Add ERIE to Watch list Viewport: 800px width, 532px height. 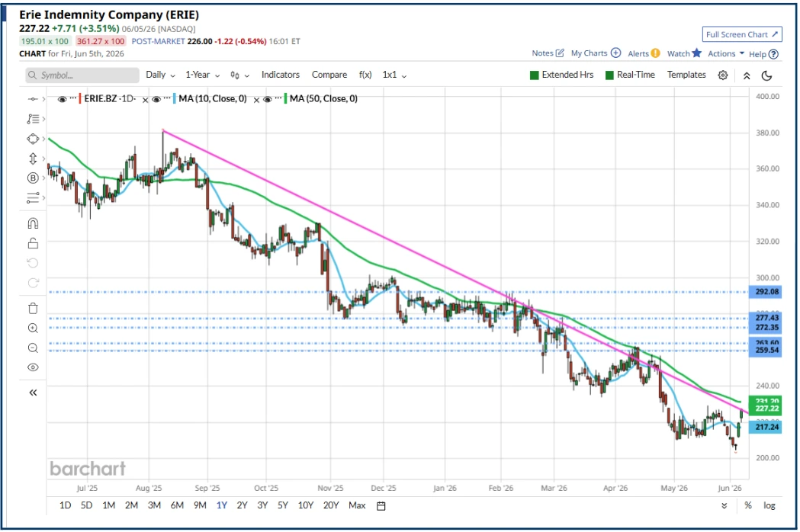684,53
